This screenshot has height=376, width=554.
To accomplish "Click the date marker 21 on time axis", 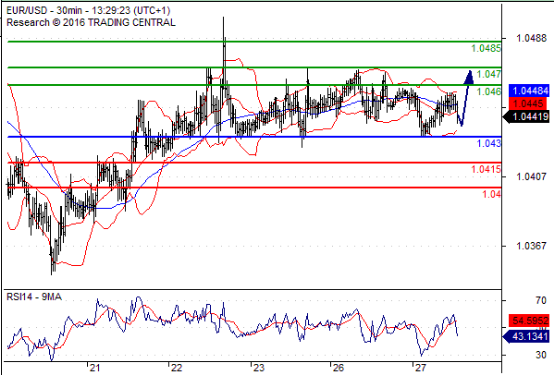I will tap(94, 368).
